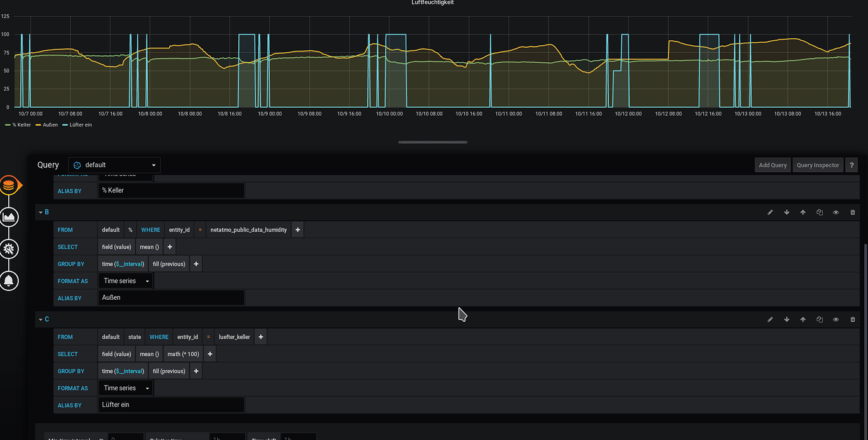Open panel help with the question mark

point(852,165)
